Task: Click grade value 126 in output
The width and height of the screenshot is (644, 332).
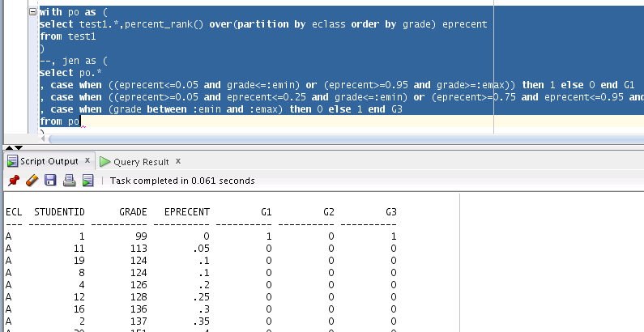Action: point(139,285)
